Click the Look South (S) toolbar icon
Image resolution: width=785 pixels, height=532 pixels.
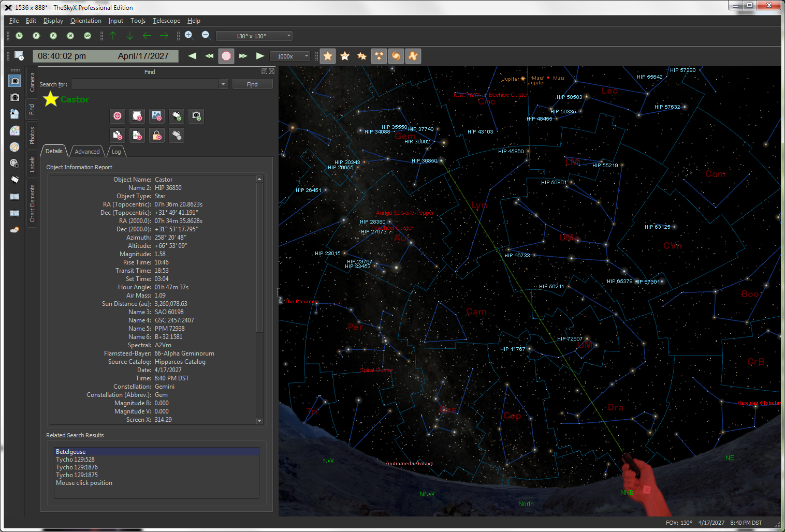click(x=53, y=36)
